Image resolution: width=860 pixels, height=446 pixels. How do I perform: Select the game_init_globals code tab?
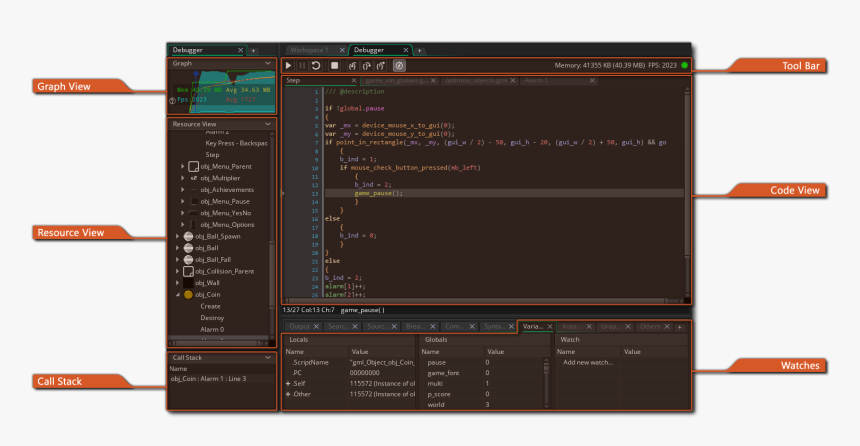point(397,81)
